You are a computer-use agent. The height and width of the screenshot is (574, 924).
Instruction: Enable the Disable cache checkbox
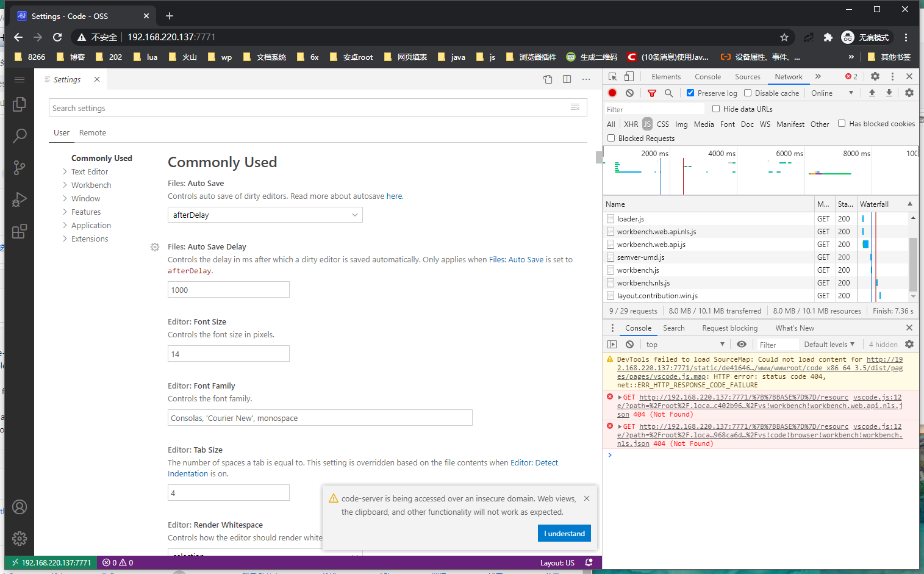pos(748,93)
